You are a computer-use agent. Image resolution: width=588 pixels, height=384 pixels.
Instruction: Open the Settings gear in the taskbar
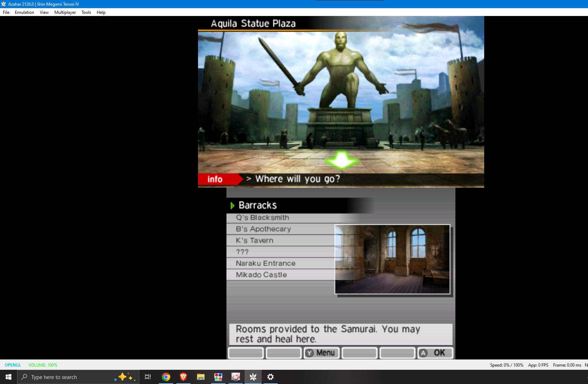(x=271, y=377)
